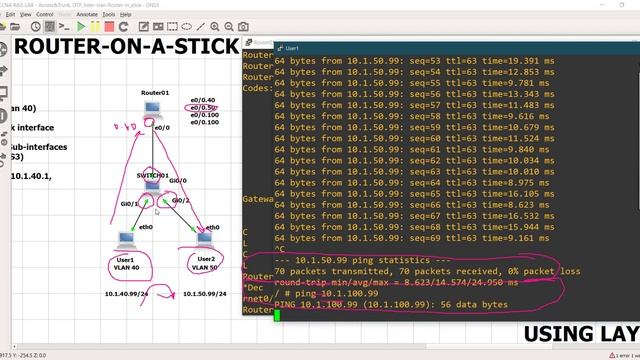
Task: Click the '70 packets transmitted' summary line
Action: click(427, 271)
